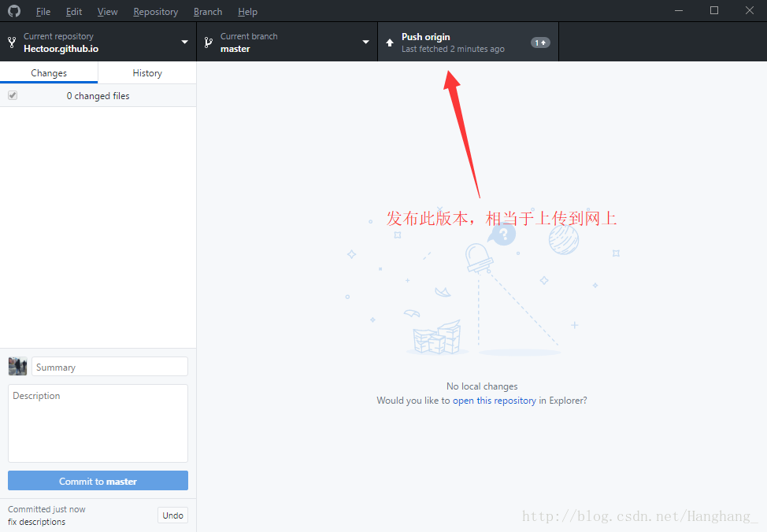Open the Help menu
The height and width of the screenshot is (532, 767).
point(247,11)
